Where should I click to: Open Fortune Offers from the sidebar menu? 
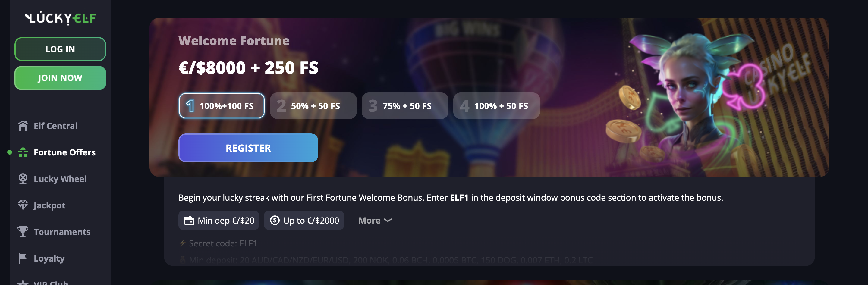(64, 152)
